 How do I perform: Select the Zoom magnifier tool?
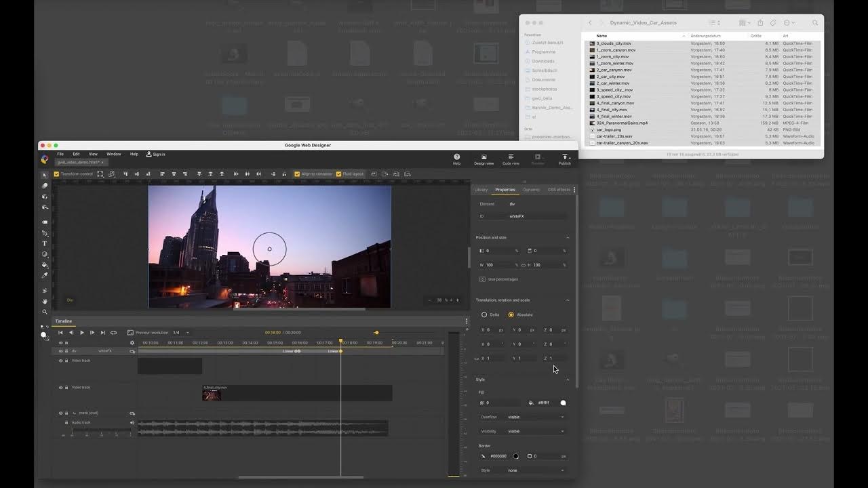pyautogui.click(x=45, y=312)
